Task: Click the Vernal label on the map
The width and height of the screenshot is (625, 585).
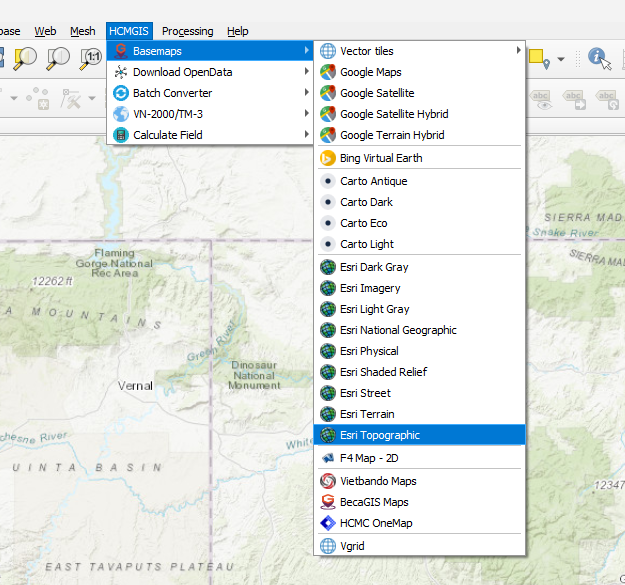Action: [x=135, y=386]
